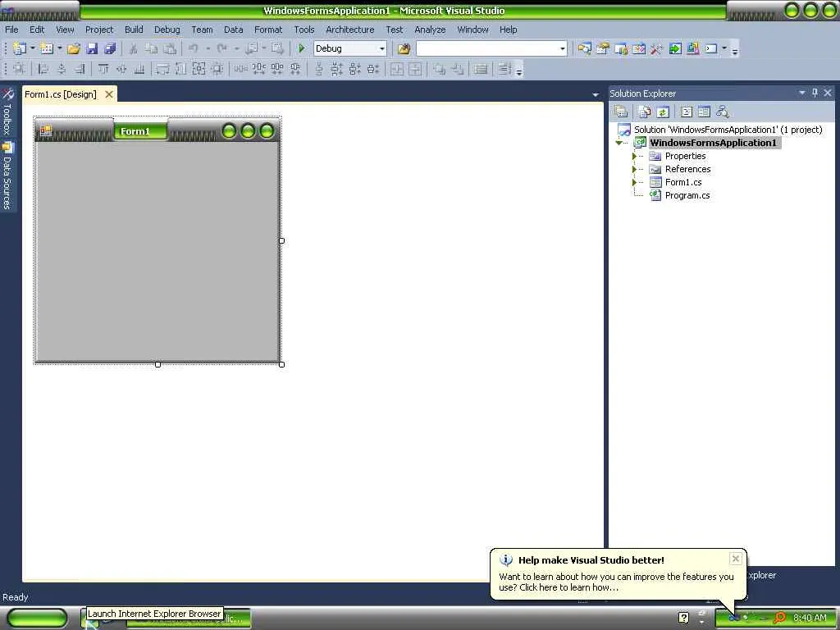This screenshot has width=840, height=630.
Task: Click the clock showing 8:40 AM
Action: (x=810, y=618)
